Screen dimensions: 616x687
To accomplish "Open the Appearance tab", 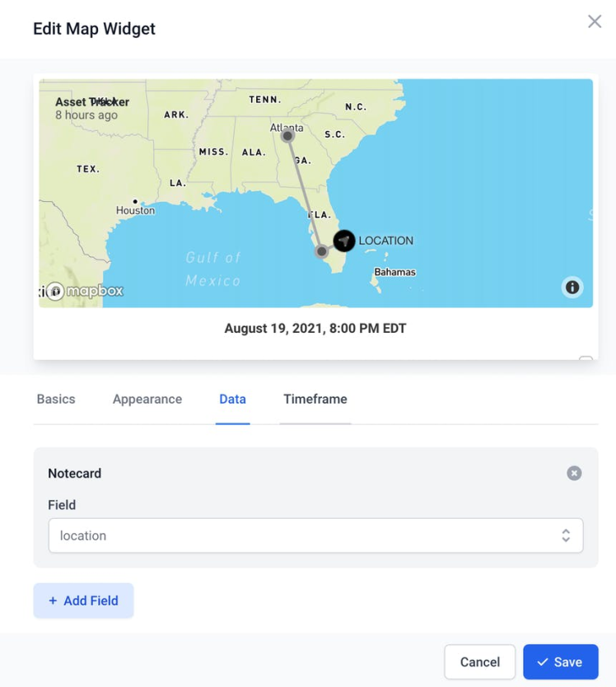I will pyautogui.click(x=147, y=399).
